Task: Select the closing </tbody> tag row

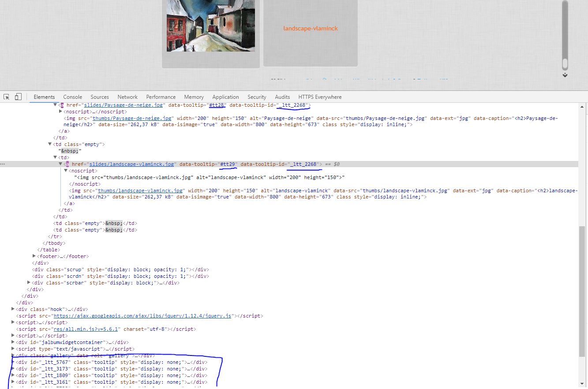Action: pos(54,243)
